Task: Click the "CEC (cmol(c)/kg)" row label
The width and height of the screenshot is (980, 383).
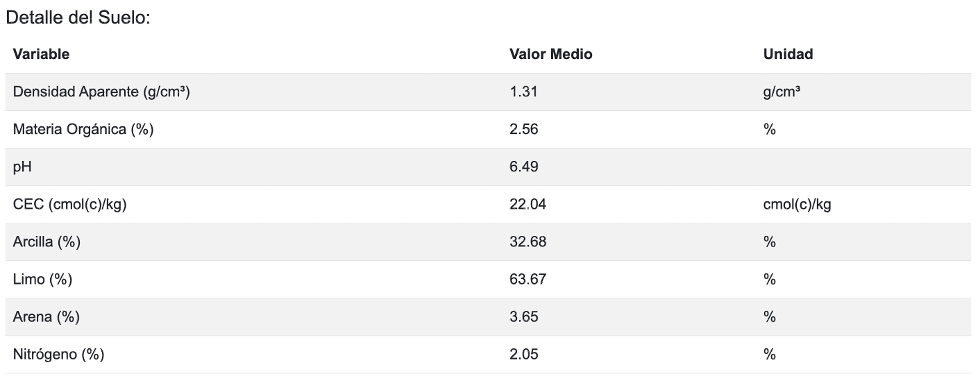Action: click(69, 205)
